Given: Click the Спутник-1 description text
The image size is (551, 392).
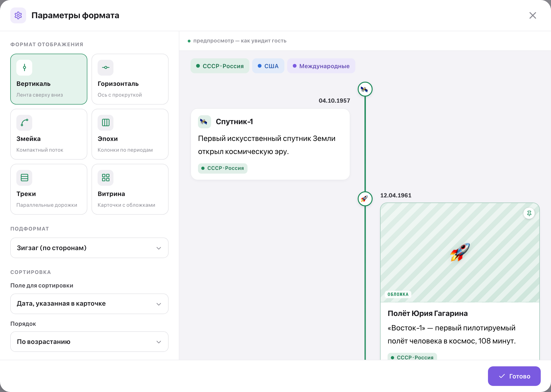Looking at the screenshot, I should click(267, 145).
